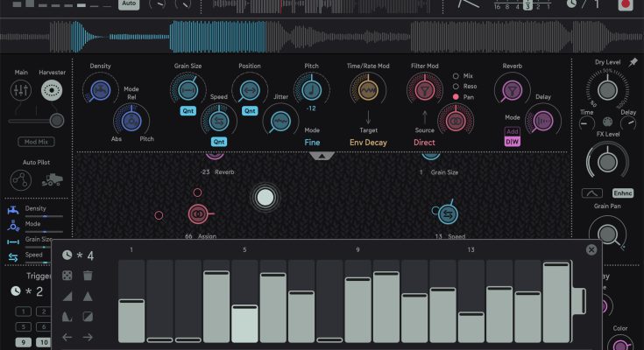Click the Auto Pilot path nodes icon
The width and height of the screenshot is (644, 350).
pos(22,180)
